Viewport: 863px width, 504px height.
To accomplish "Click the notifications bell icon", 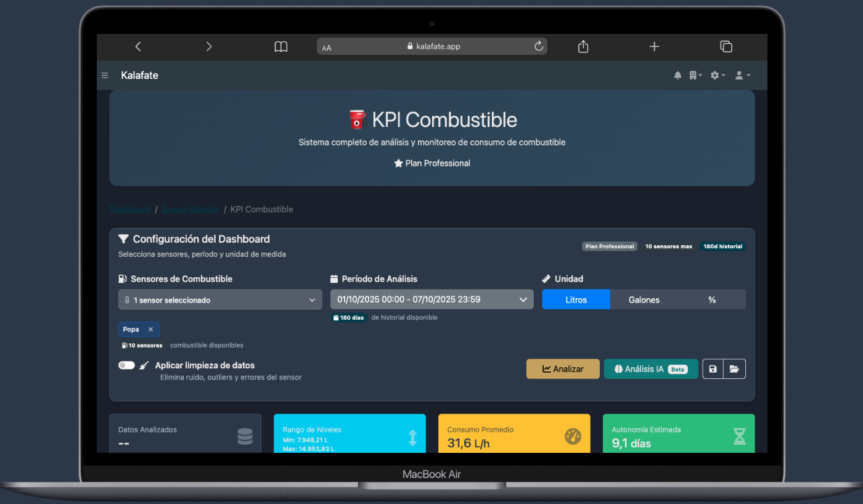I will [677, 75].
